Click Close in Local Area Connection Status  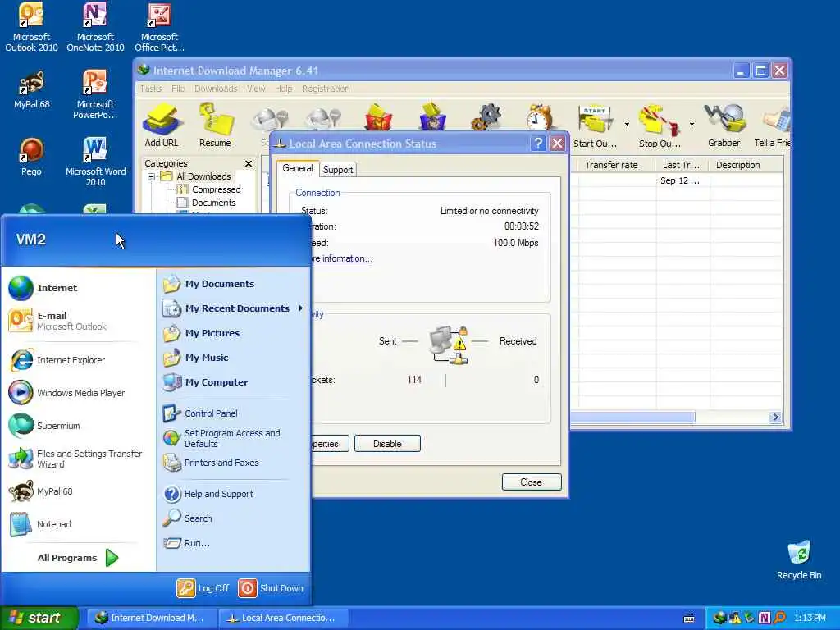(x=531, y=482)
